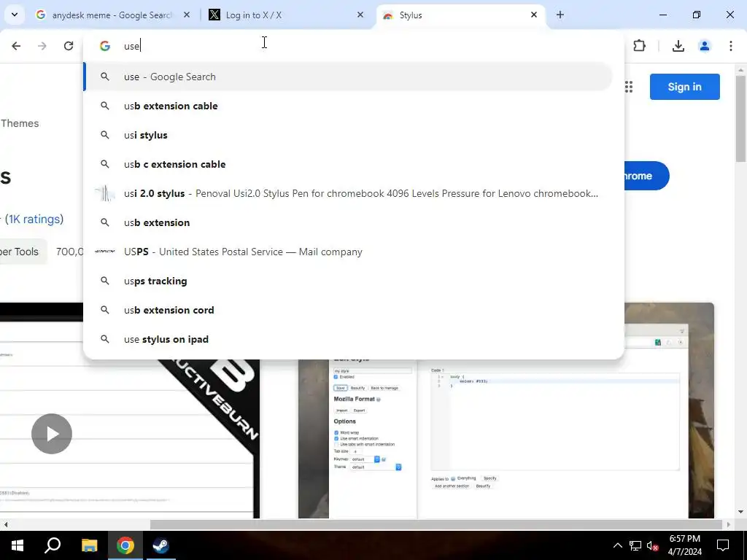Screen dimensions: 747x560
Task: Choose the 'usi 2.0 stylus' Penoval suggestion
Action: [x=349, y=193]
